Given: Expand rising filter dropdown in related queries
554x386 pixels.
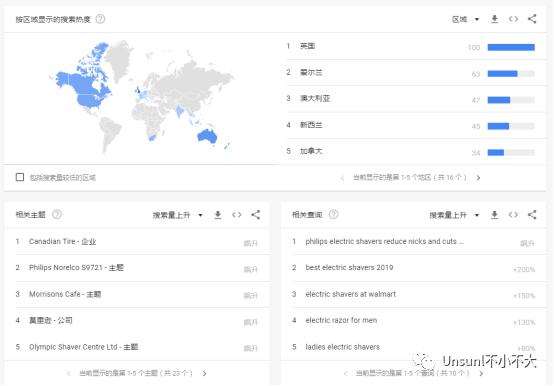Looking at the screenshot, I should pyautogui.click(x=454, y=215).
